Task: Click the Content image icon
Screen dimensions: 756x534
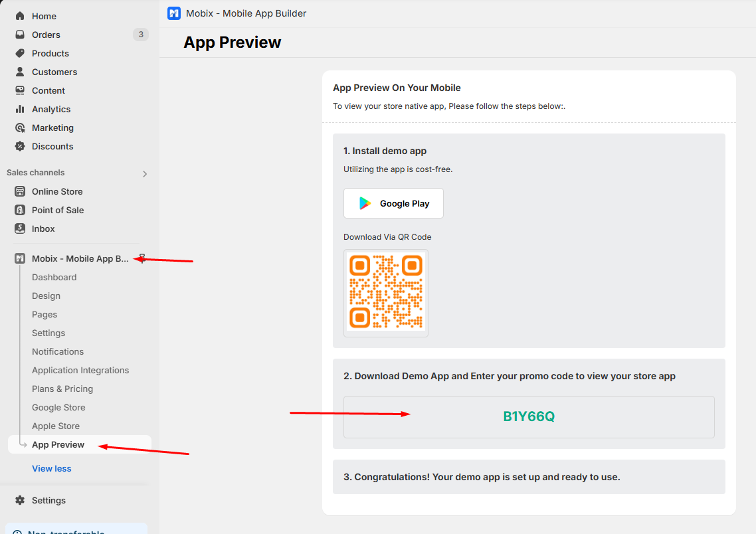Action: tap(20, 90)
